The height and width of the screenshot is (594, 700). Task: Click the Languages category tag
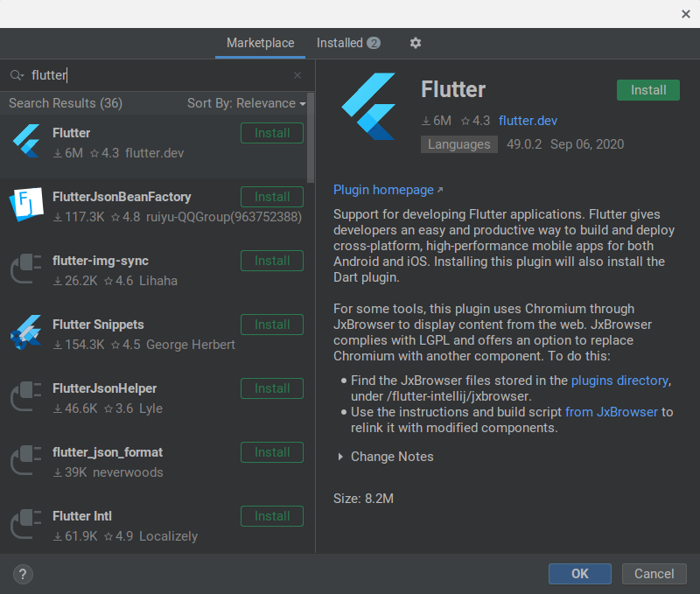pyautogui.click(x=458, y=144)
